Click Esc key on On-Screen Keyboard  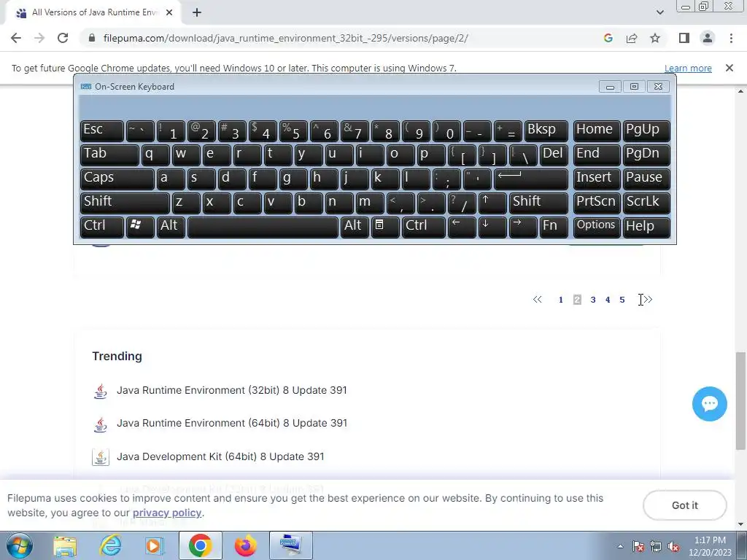[102, 131]
